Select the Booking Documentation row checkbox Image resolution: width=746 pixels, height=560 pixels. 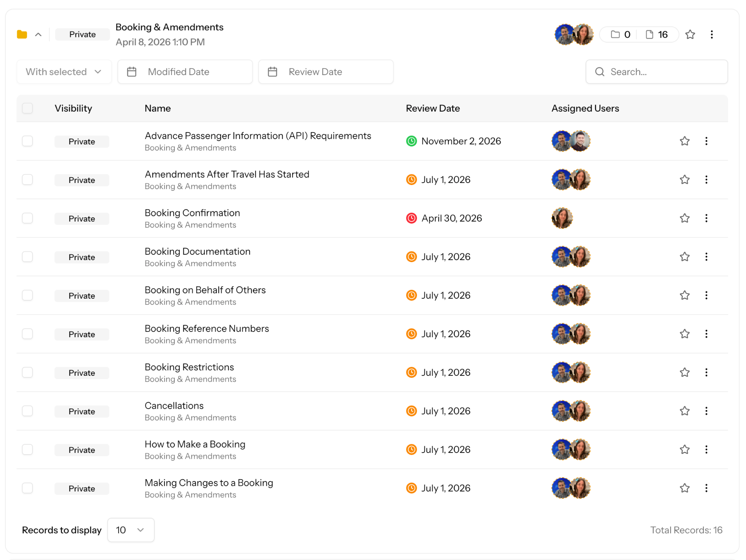pyautogui.click(x=27, y=257)
